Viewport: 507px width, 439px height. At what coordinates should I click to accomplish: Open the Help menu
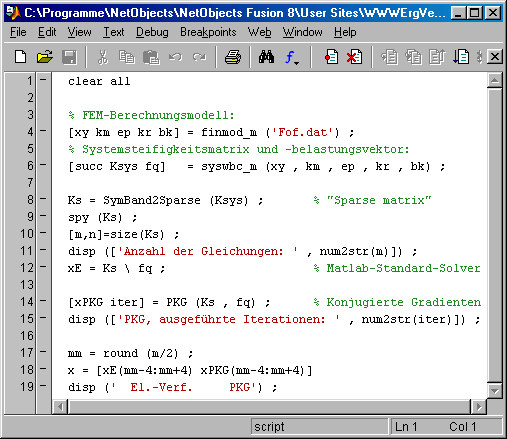coord(345,32)
